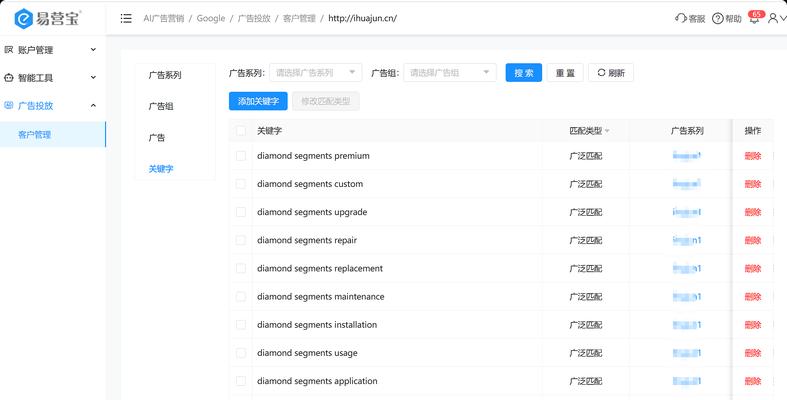787x400 pixels.
Task: Click AI广告营销 in the breadcrumb
Action: [164, 19]
